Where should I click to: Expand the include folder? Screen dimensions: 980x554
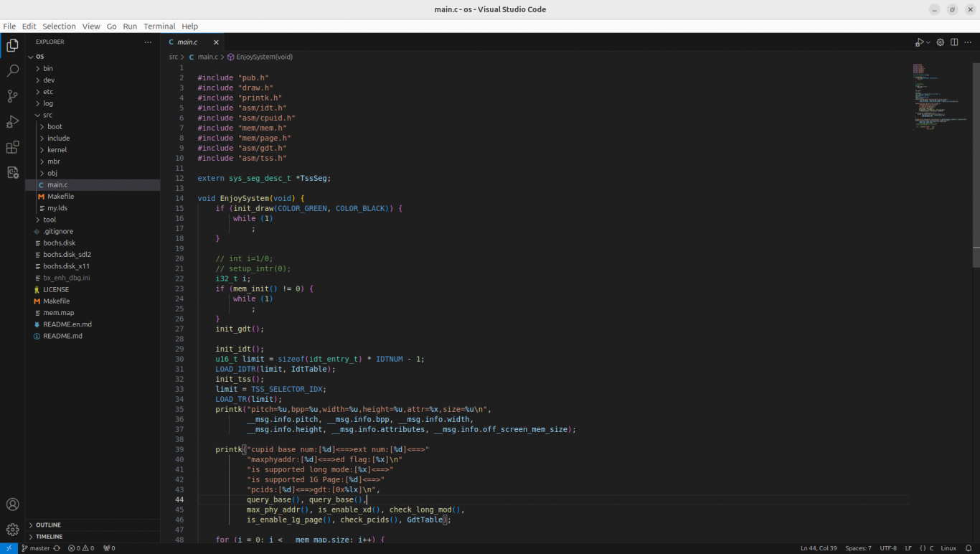(x=93, y=138)
